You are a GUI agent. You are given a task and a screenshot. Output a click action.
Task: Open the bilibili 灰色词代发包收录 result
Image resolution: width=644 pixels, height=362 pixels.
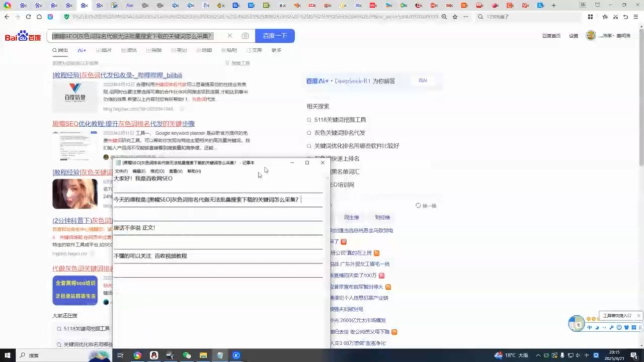pyautogui.click(x=117, y=75)
